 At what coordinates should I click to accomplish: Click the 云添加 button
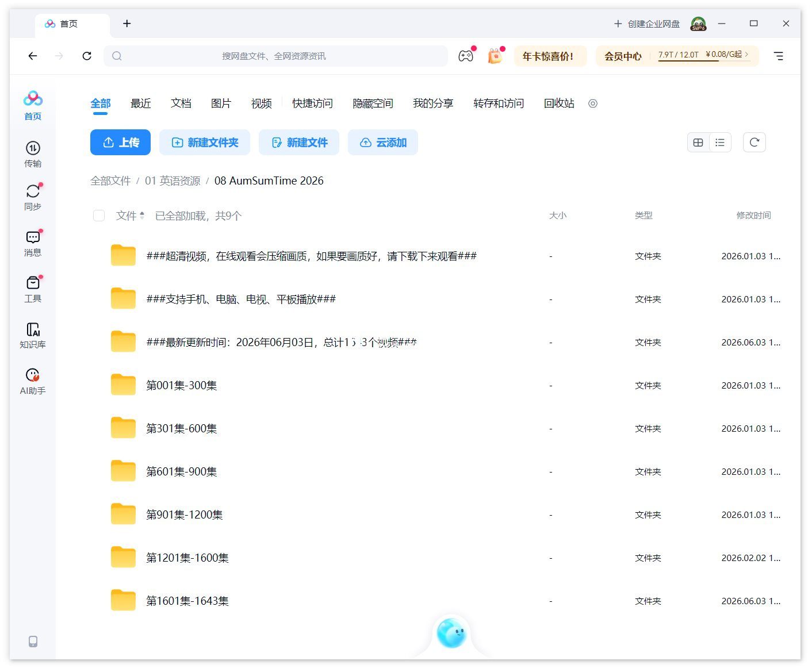383,143
